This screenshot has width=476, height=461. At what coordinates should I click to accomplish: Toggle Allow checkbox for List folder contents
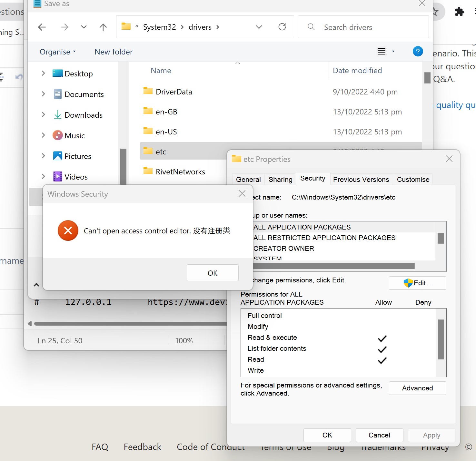pos(382,349)
